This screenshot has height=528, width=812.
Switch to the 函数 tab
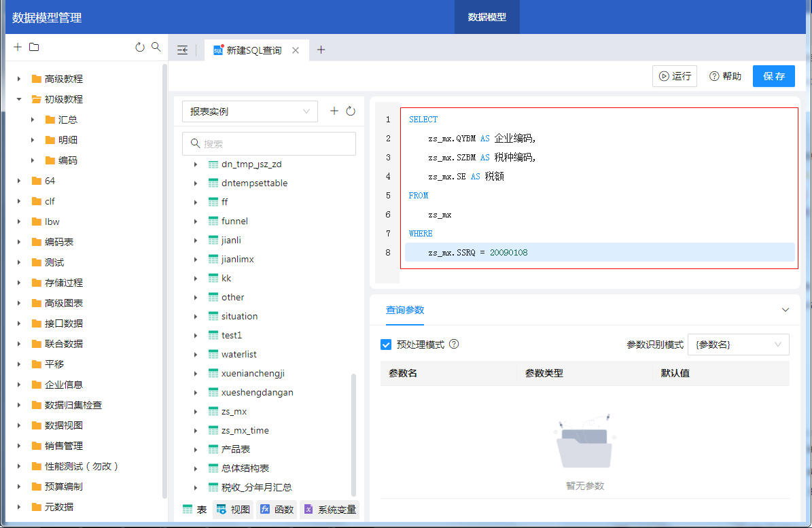[276, 510]
